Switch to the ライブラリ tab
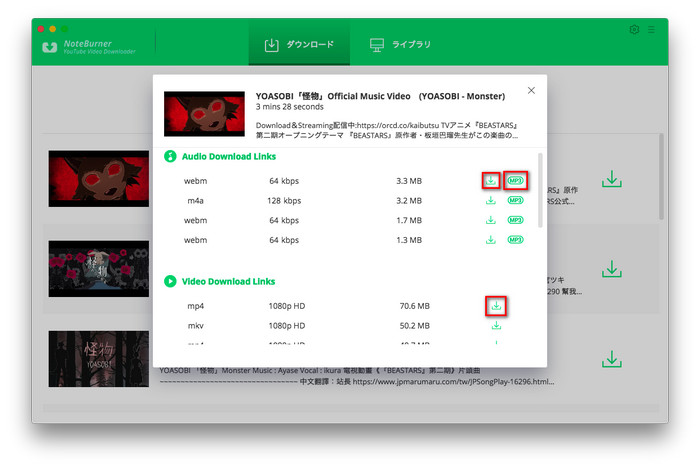 tap(400, 45)
